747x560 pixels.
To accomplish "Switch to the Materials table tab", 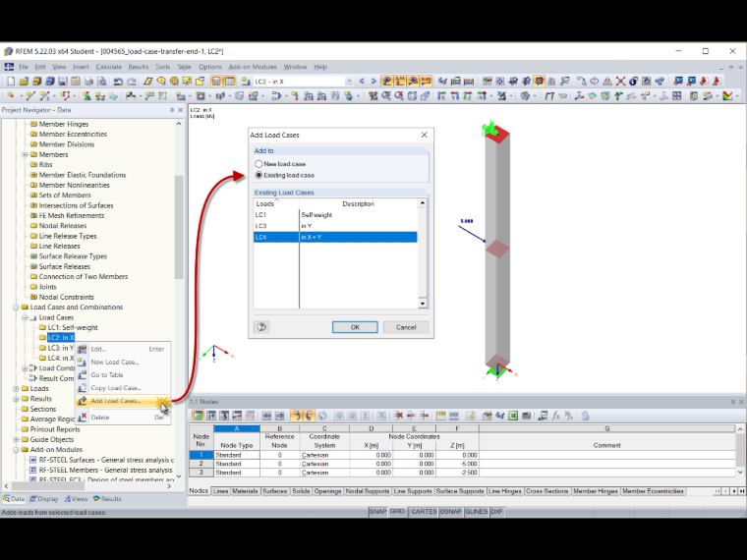I will [245, 491].
